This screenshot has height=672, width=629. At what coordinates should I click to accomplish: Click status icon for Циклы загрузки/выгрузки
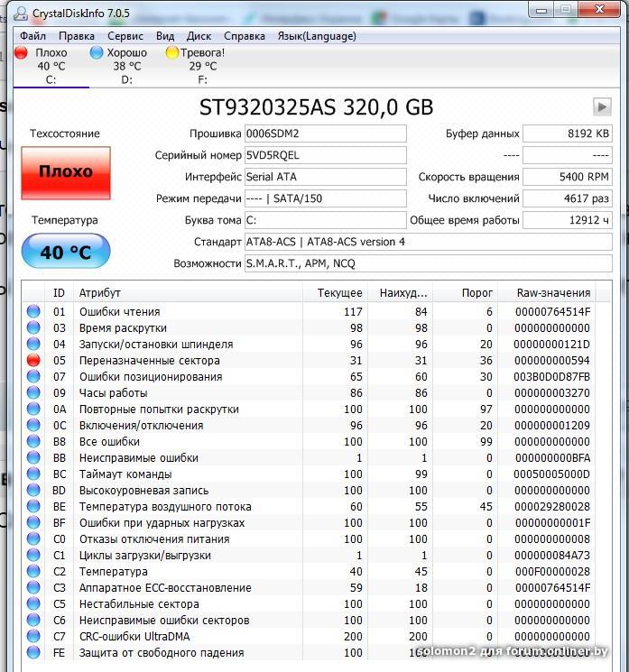coord(33,555)
